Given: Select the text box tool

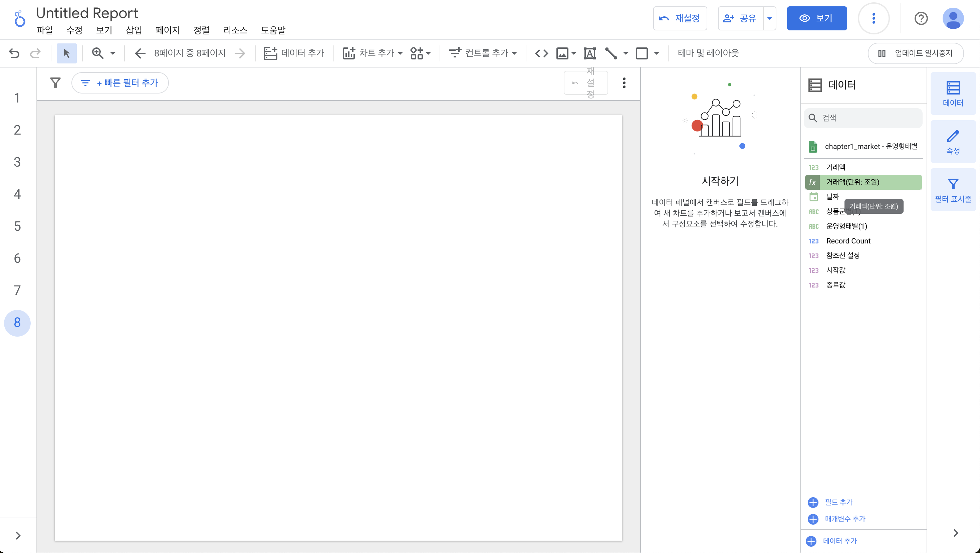Looking at the screenshot, I should pos(589,53).
